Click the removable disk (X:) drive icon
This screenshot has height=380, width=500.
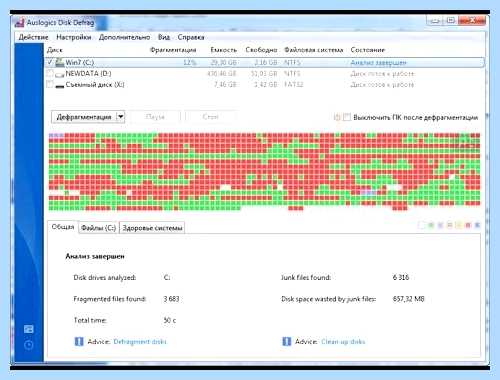(x=60, y=86)
